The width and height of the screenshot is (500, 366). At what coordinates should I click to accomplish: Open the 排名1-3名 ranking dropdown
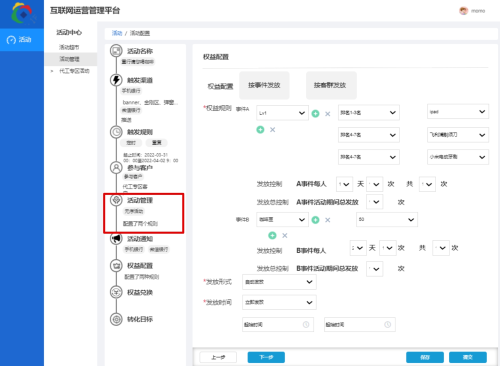[x=368, y=113]
